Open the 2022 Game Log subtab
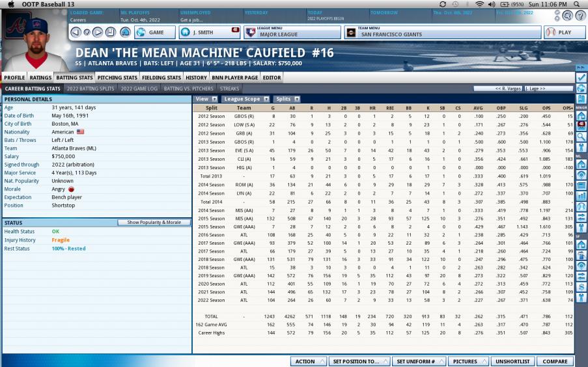The image size is (588, 367). pyautogui.click(x=138, y=88)
